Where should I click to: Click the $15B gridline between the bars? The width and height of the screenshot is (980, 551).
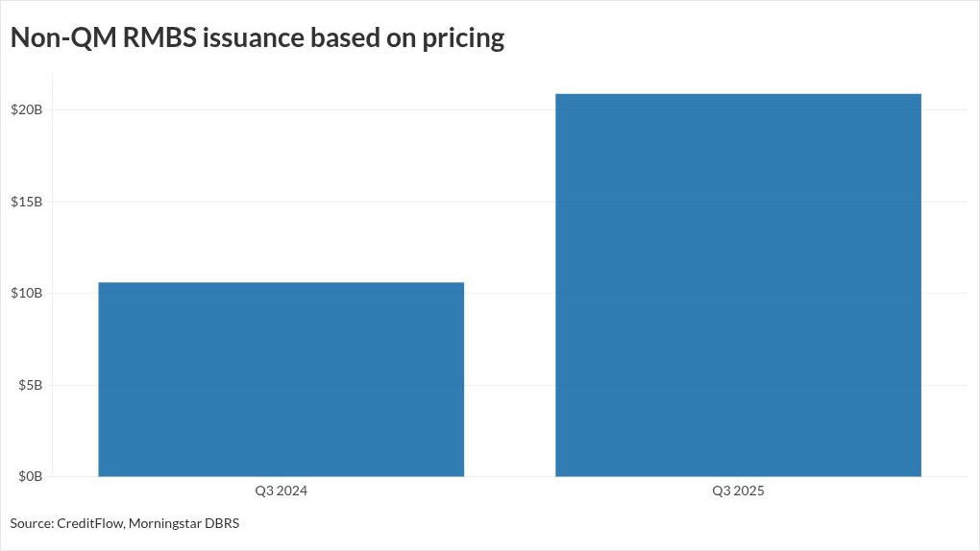509,202
